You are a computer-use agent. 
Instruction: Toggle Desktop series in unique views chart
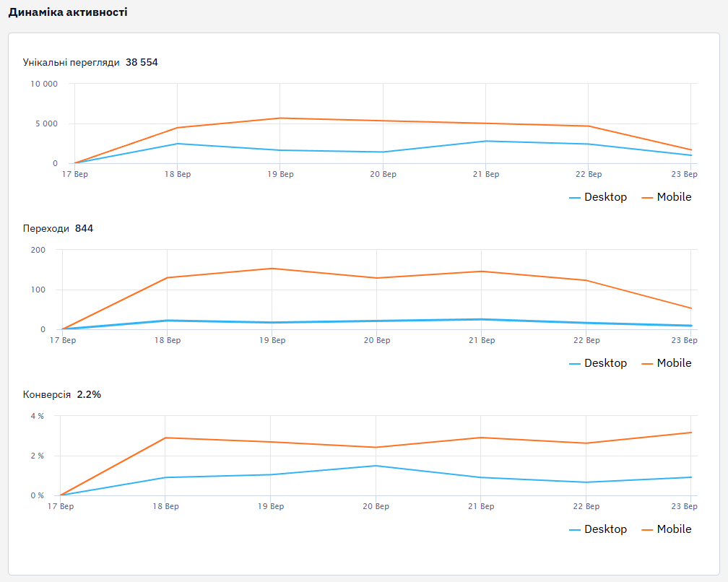pyautogui.click(x=598, y=197)
